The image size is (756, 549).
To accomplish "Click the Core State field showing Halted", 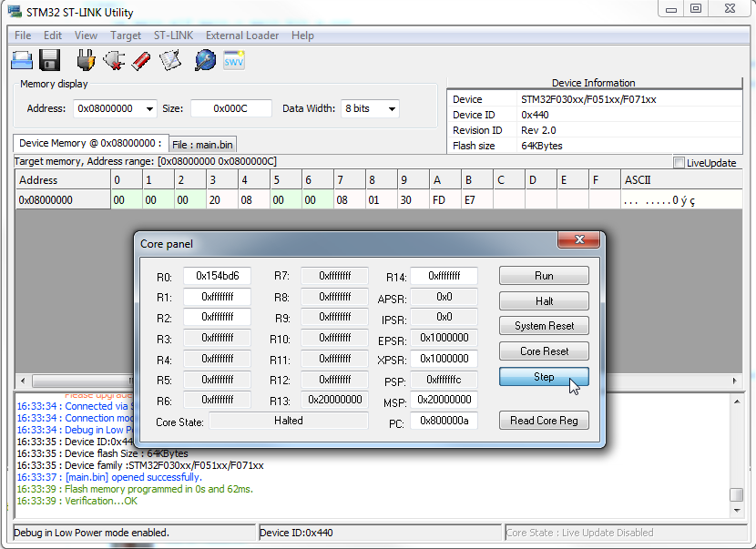I will (x=289, y=421).
